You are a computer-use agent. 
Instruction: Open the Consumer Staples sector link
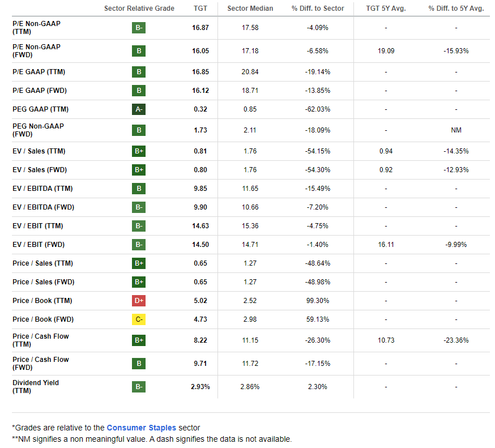point(141,428)
